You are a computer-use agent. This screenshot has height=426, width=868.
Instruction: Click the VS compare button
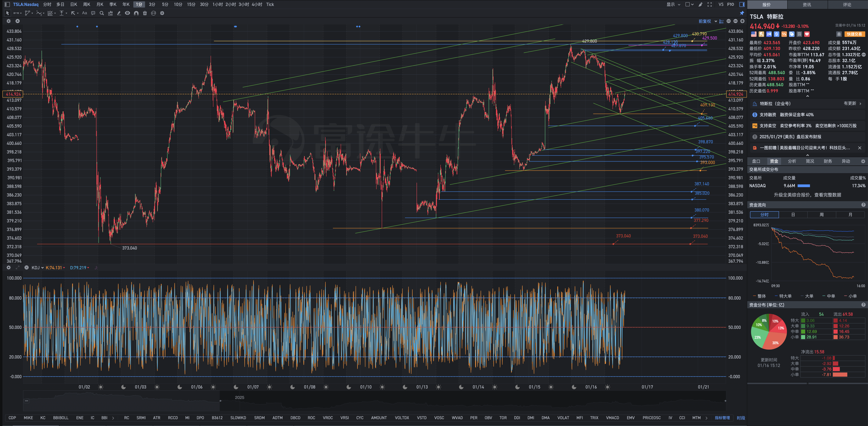pos(721,4)
